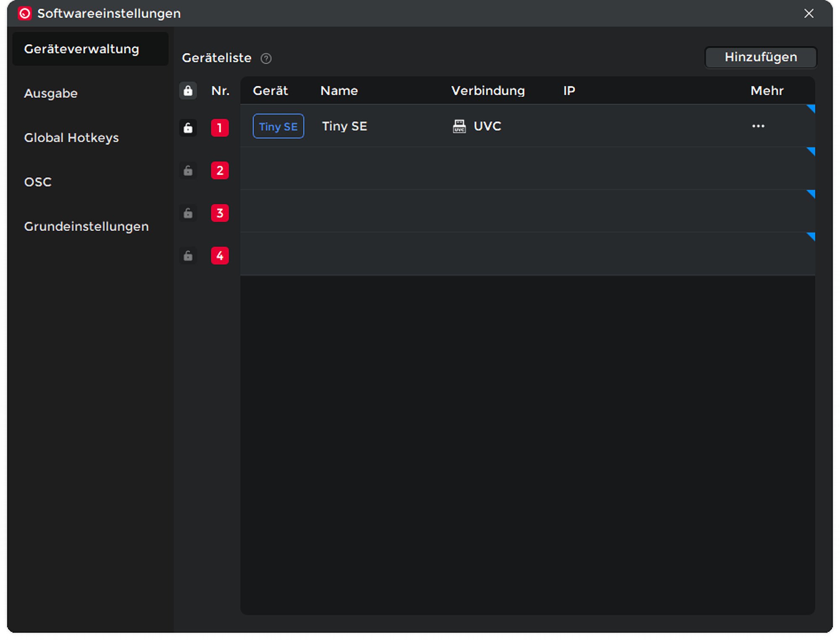Switch to Global Hotkeys section
840x640 pixels.
click(x=71, y=138)
